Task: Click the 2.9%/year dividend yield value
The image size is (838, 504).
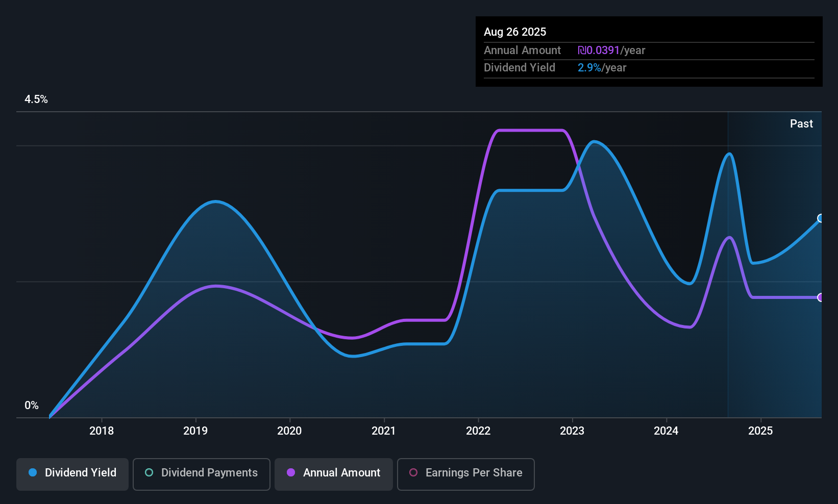Action: 602,67
